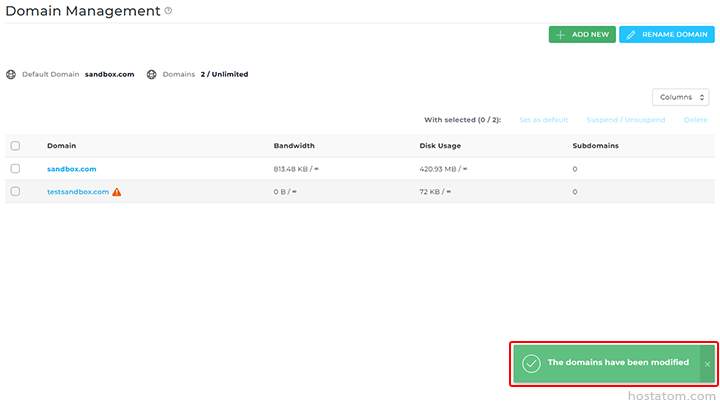Click the globe icon next to Domains count
Viewport: 720px width, 404px height.
(x=152, y=74)
